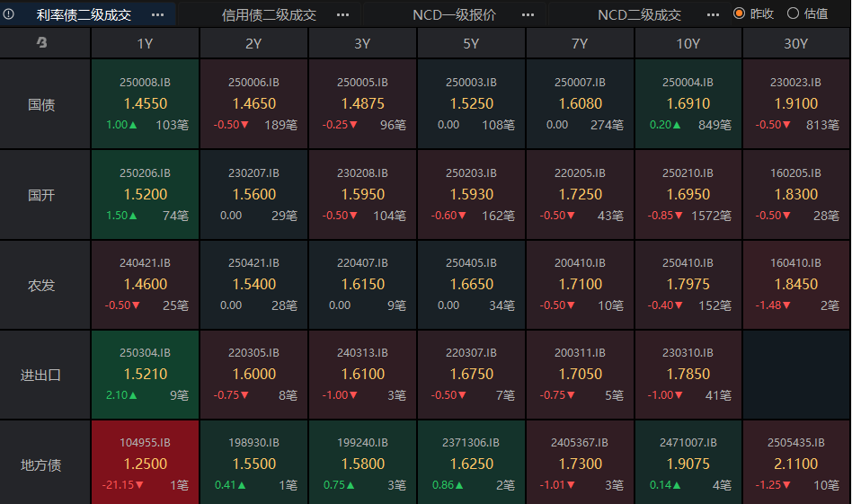Image resolution: width=852 pixels, height=504 pixels.
Task: Click bond code 160410.IB
Action: [796, 263]
